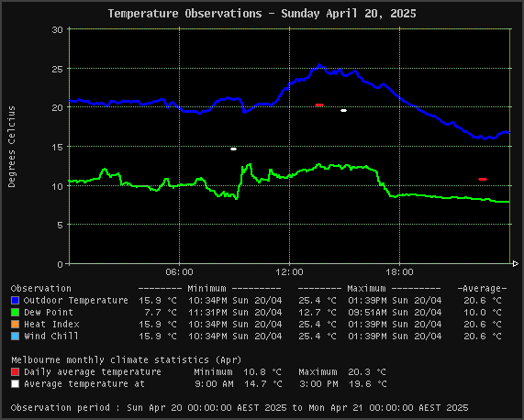Click the 18:00 x-axis label
The image size is (524, 420).
click(x=400, y=272)
